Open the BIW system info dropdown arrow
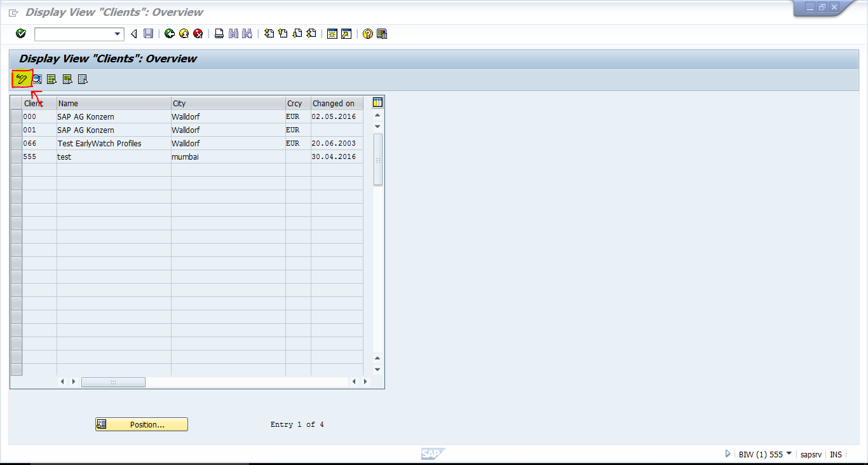Image resolution: width=868 pixels, height=465 pixels. [x=789, y=454]
